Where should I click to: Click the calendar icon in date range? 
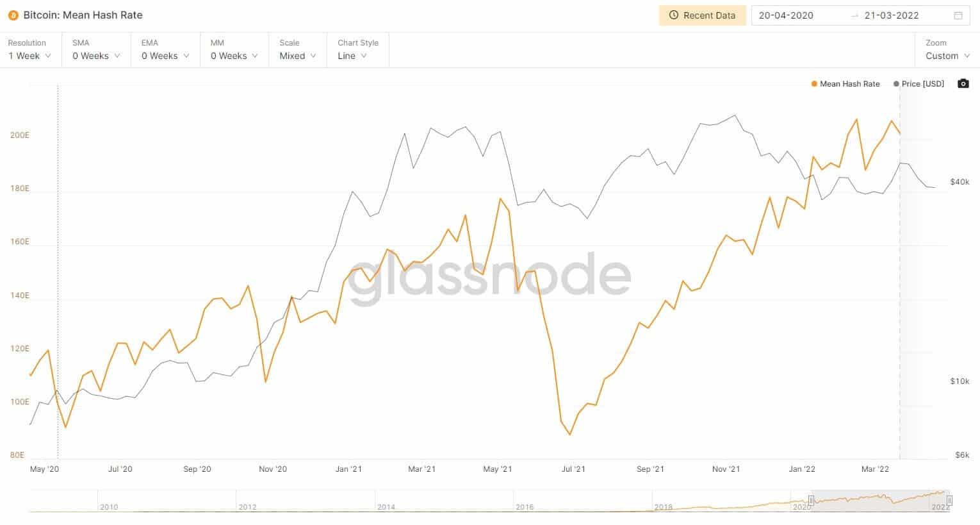[x=958, y=15]
